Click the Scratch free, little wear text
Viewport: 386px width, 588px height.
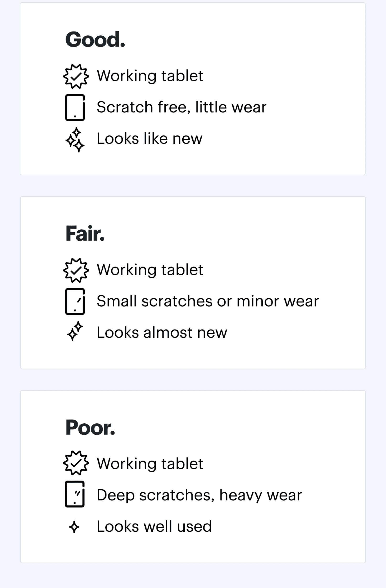pyautogui.click(x=181, y=107)
